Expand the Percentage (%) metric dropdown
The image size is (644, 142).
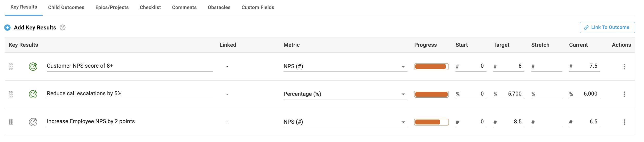[x=403, y=94]
